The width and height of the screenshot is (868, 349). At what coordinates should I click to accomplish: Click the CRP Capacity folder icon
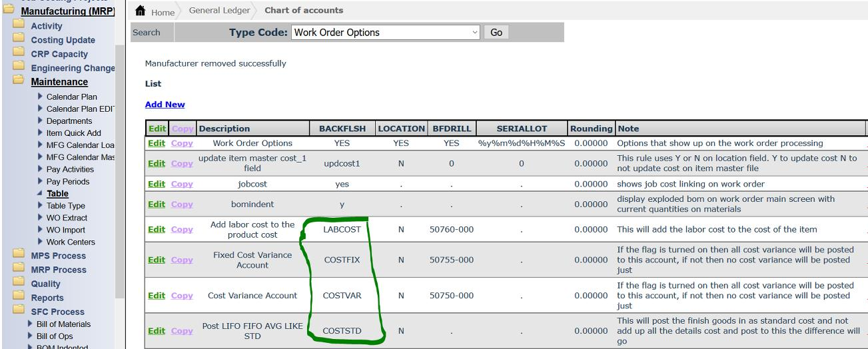pyautogui.click(x=19, y=54)
